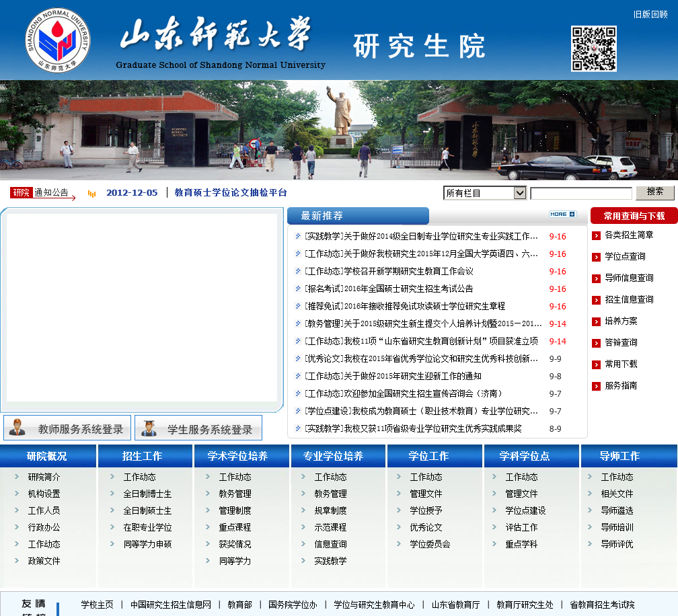Select the 研院概况 menu heading
The width and height of the screenshot is (678, 616).
(x=46, y=456)
